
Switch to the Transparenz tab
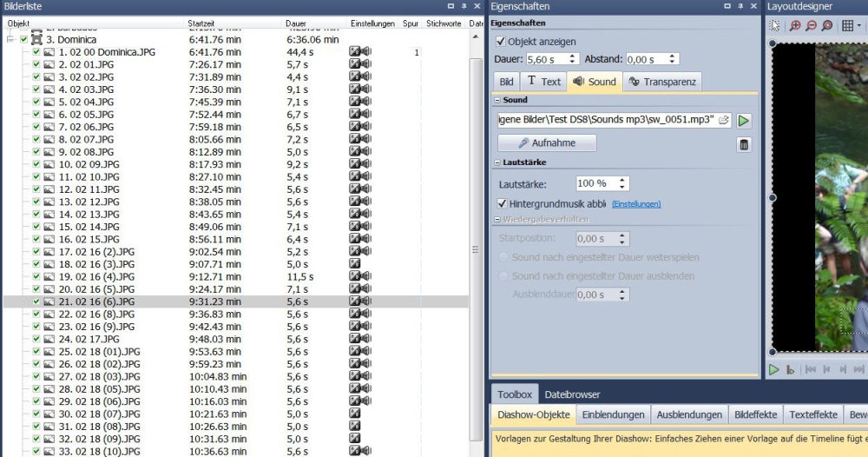point(663,82)
